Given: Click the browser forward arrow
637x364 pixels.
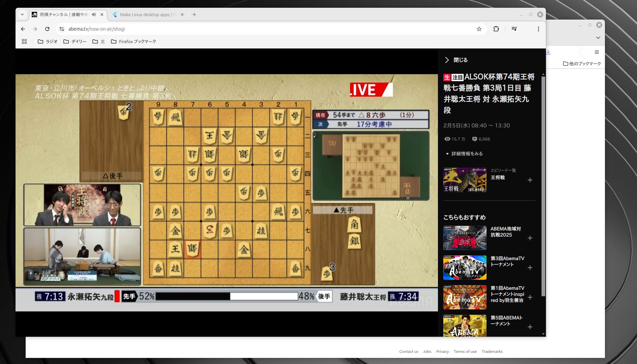Looking at the screenshot, I should 35,29.
